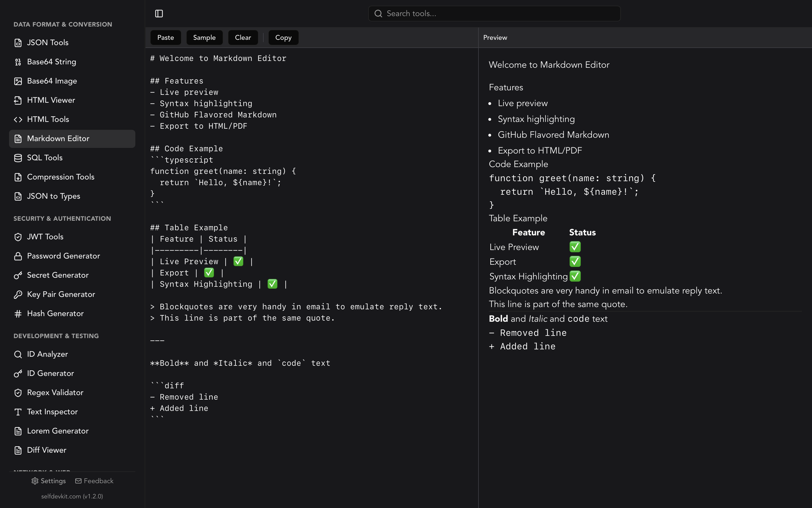Click the Password Generator lock icon
The width and height of the screenshot is (812, 508).
pos(18,256)
